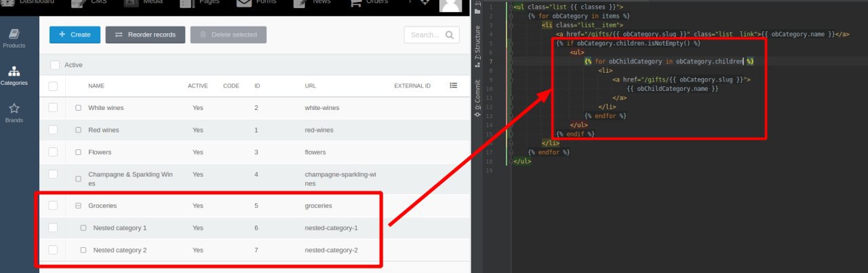Open the Forms nav item

click(x=257, y=3)
